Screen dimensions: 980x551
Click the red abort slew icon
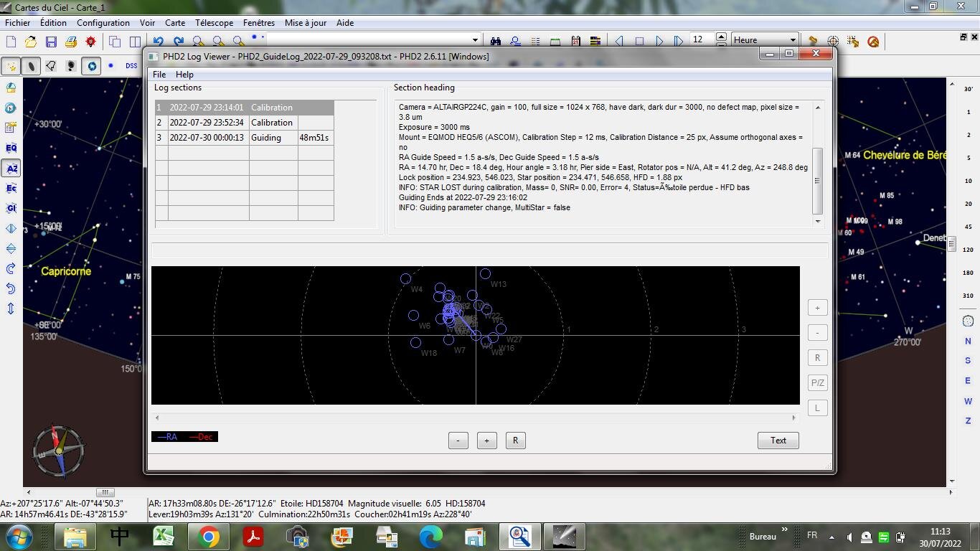873,42
